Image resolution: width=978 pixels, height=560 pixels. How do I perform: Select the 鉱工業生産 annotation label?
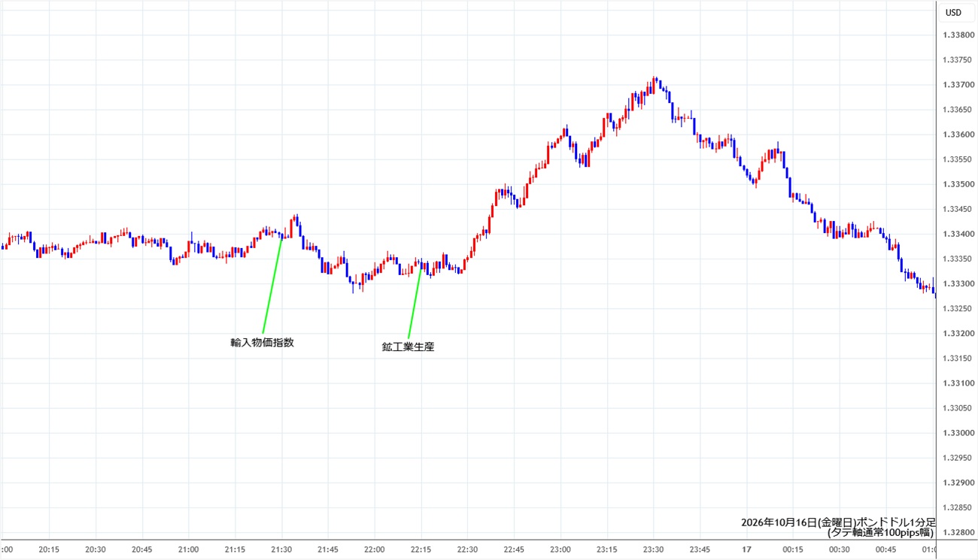point(408,347)
